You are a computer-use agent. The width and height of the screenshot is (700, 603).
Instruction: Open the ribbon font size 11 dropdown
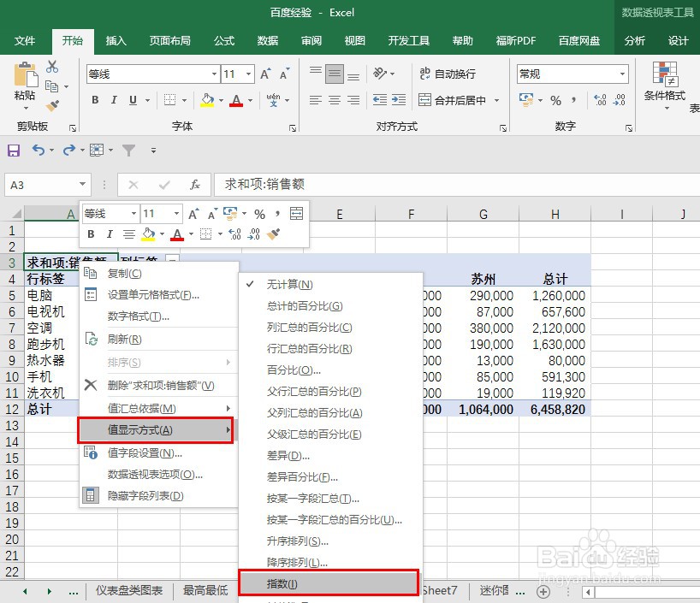click(x=249, y=74)
